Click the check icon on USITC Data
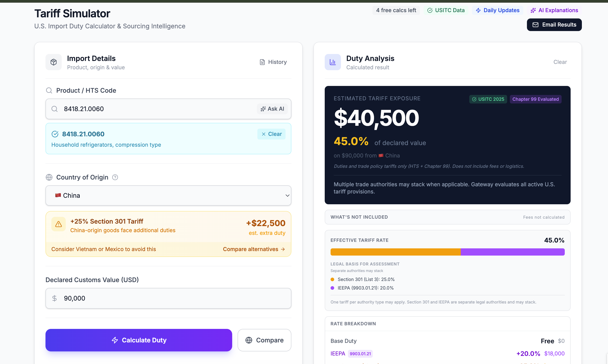Viewport: 608px width, 364px height. pyautogui.click(x=430, y=10)
